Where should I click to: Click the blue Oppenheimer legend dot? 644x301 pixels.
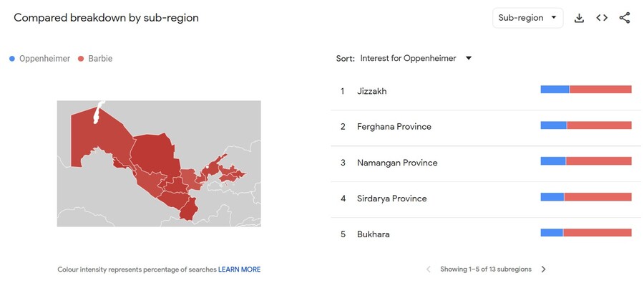(x=12, y=59)
